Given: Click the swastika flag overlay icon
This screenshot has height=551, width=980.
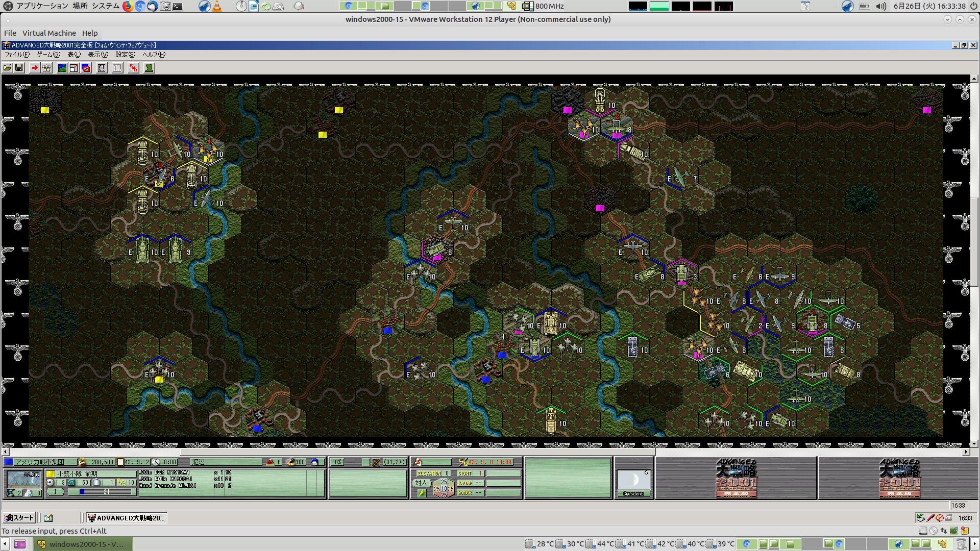Looking at the screenshot, I should coord(86,68).
